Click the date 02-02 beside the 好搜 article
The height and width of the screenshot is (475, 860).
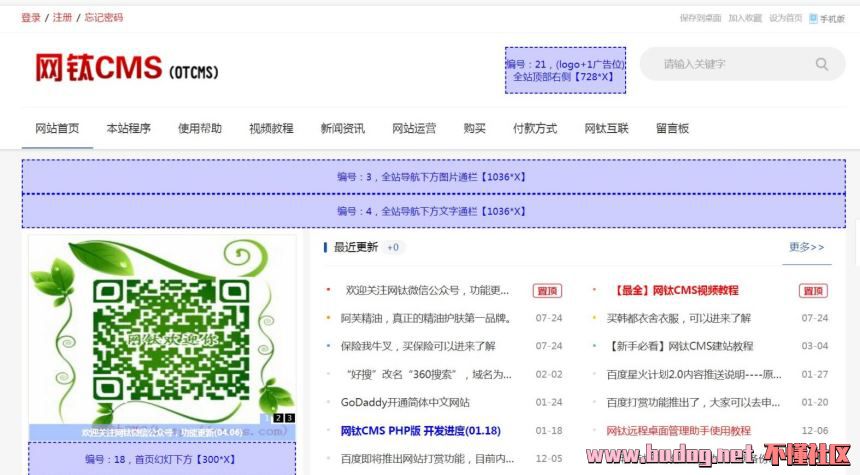(x=549, y=375)
